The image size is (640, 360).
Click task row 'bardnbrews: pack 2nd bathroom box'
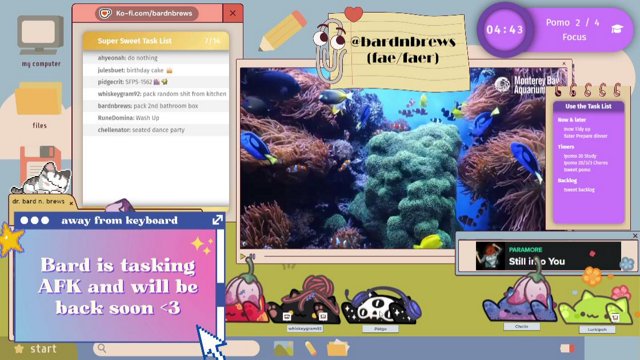(x=156, y=106)
